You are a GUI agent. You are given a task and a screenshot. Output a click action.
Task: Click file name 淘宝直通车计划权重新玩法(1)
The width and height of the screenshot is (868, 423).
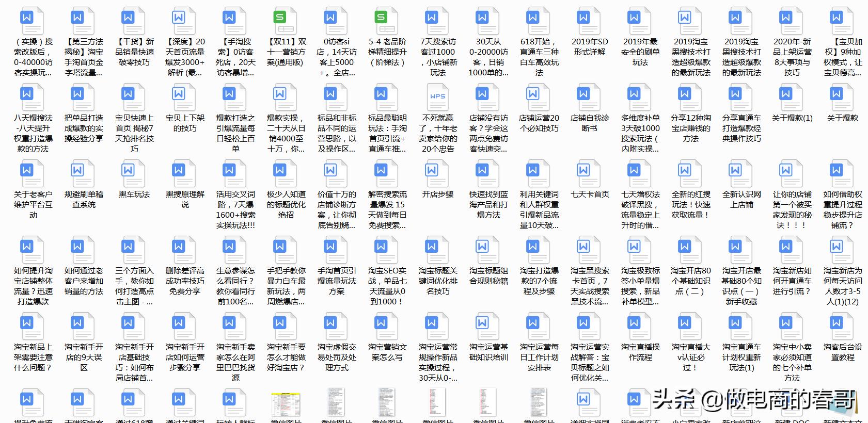point(741,357)
